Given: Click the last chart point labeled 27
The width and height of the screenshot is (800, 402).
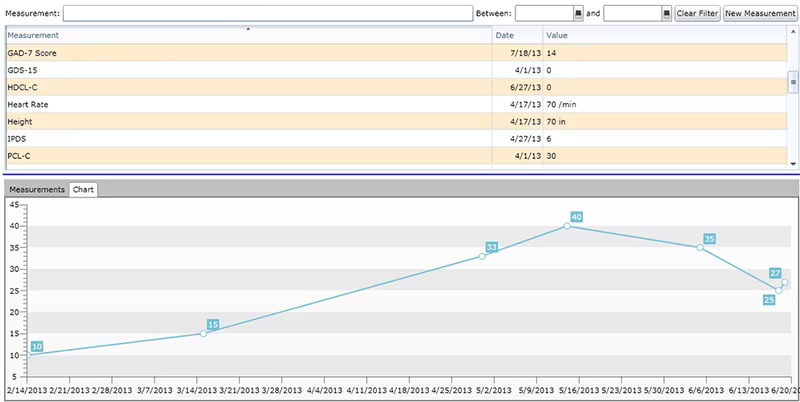Looking at the screenshot, I should pyautogui.click(x=785, y=282).
